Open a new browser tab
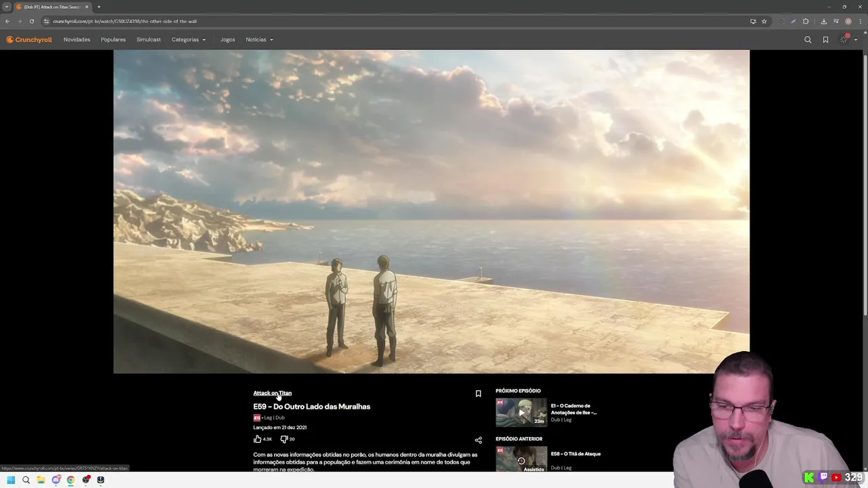The height and width of the screenshot is (488, 868). click(x=99, y=7)
